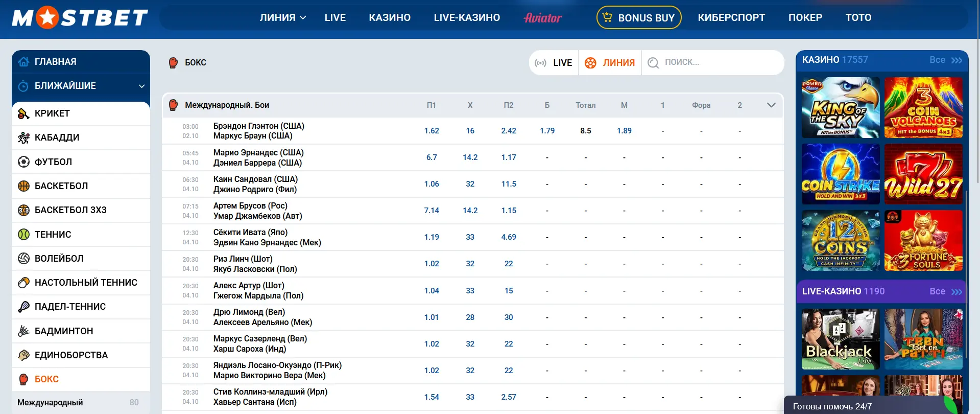Image resolution: width=980 pixels, height=414 pixels.
Task: Click the volleyball icon in sidebar
Action: [23, 259]
